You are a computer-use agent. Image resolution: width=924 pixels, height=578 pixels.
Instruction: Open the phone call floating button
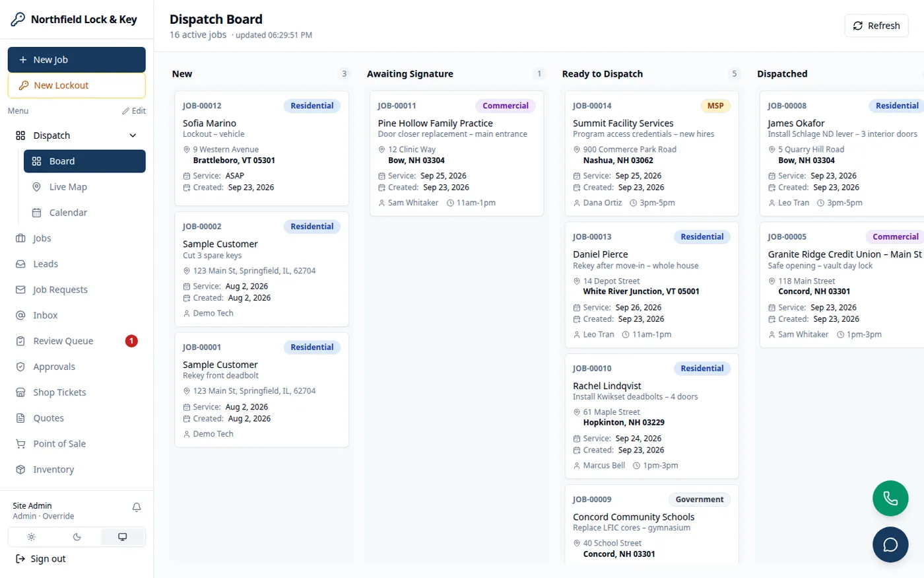[x=890, y=498]
